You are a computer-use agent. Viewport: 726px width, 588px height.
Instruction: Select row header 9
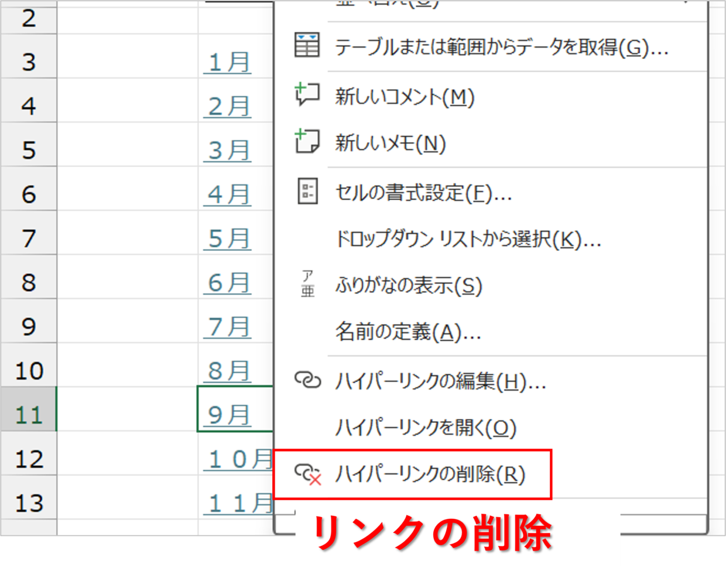click(x=29, y=321)
